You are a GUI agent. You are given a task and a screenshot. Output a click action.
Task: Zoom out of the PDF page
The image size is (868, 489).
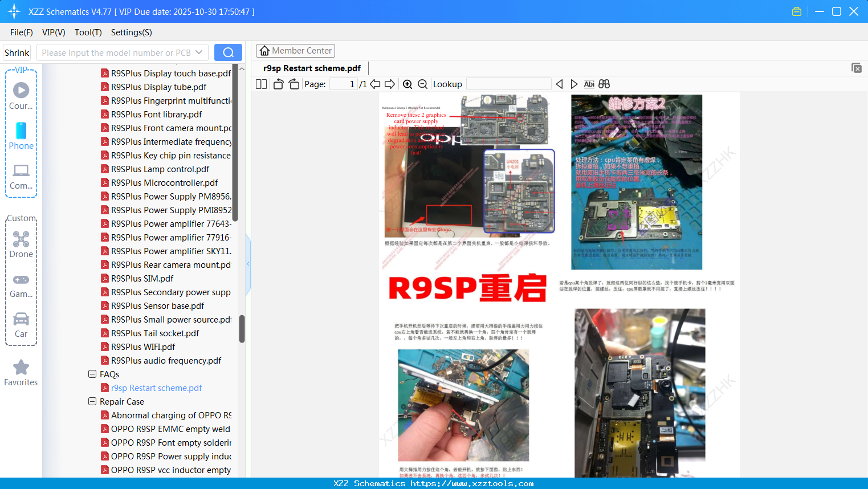point(423,84)
